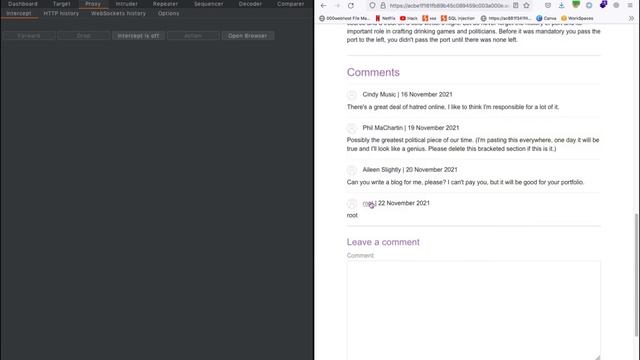Click the Drop button in Burp
Viewport: 640px width, 360px height.
84,36
